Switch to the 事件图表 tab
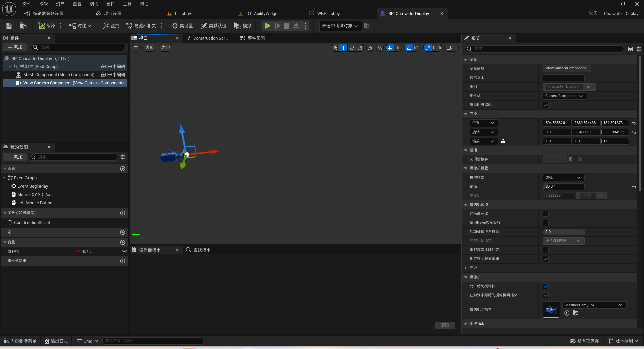644x349 pixels. point(253,38)
